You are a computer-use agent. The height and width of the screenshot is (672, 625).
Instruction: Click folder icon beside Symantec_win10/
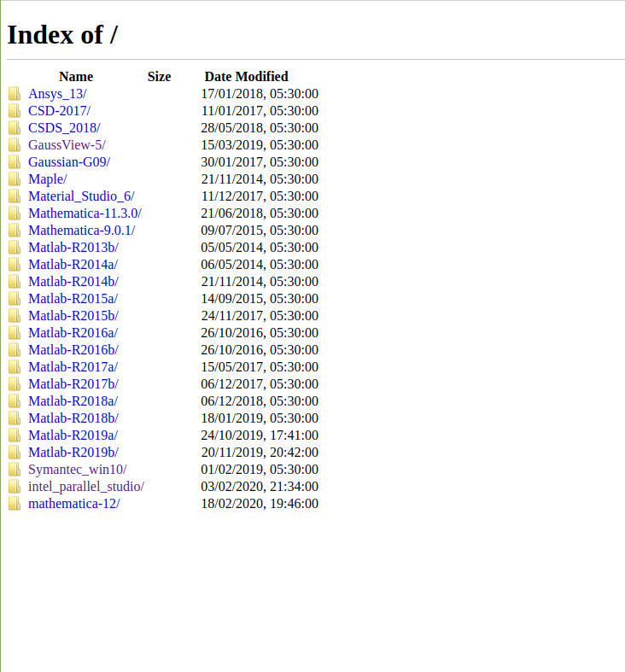(15, 470)
